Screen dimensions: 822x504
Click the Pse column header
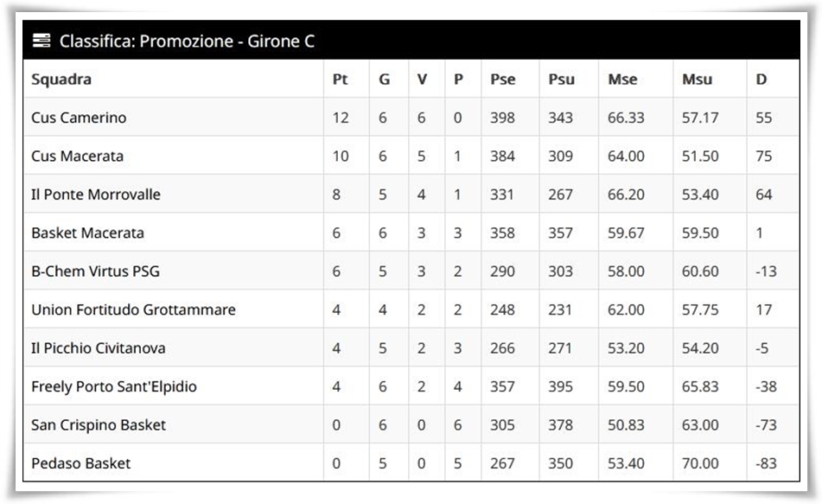pos(503,80)
